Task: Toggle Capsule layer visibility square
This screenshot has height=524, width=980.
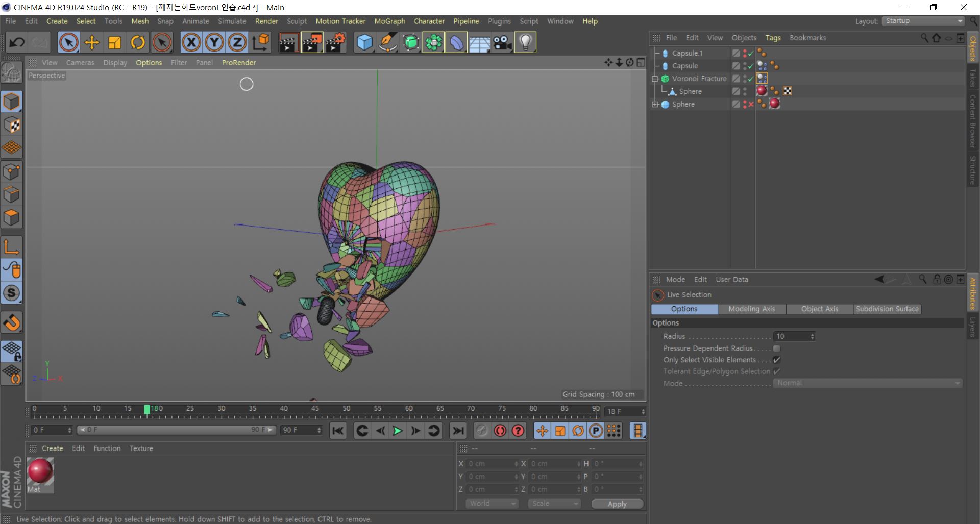Action: click(736, 66)
